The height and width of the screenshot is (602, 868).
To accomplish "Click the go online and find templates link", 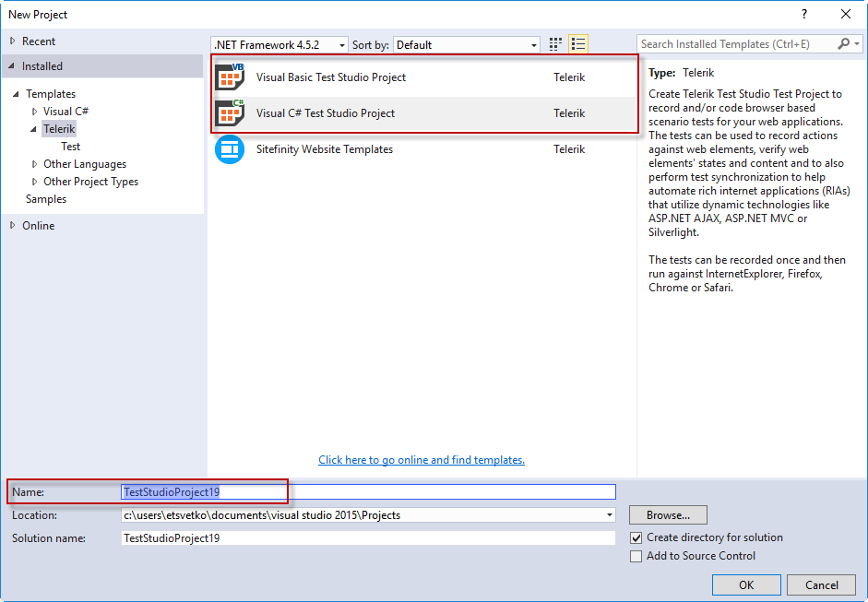I will coord(422,460).
